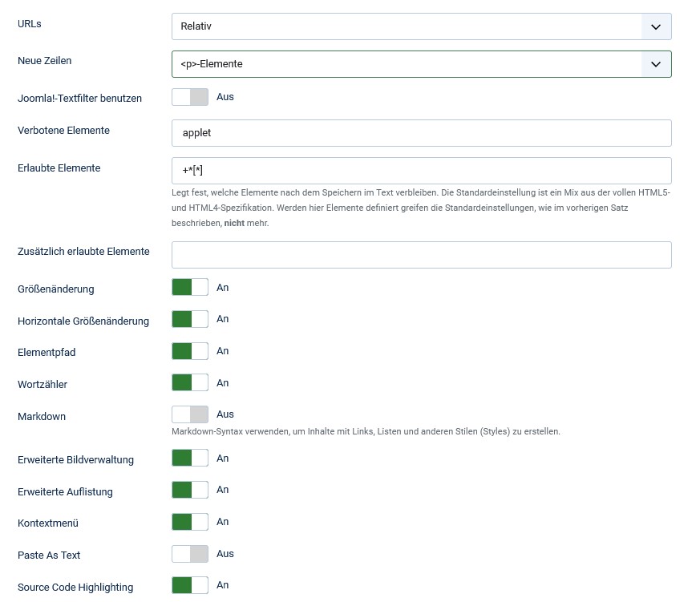Disable the Größenänderung toggle
This screenshot has width=700, height=602.
pos(190,288)
